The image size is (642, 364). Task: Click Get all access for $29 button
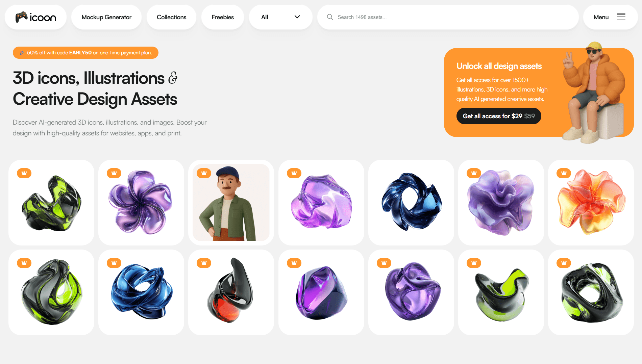click(x=499, y=116)
